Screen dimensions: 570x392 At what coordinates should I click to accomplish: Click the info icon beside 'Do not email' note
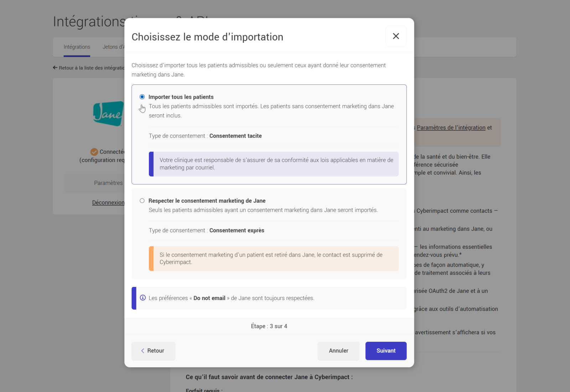143,298
